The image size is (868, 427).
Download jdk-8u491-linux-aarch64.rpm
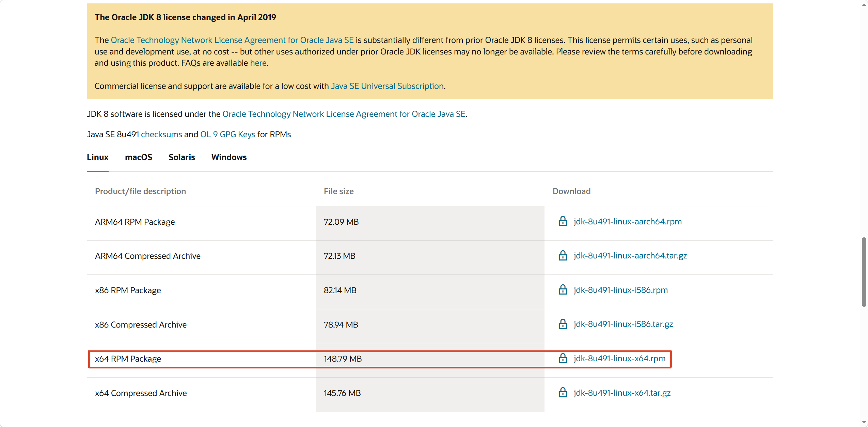tap(628, 222)
